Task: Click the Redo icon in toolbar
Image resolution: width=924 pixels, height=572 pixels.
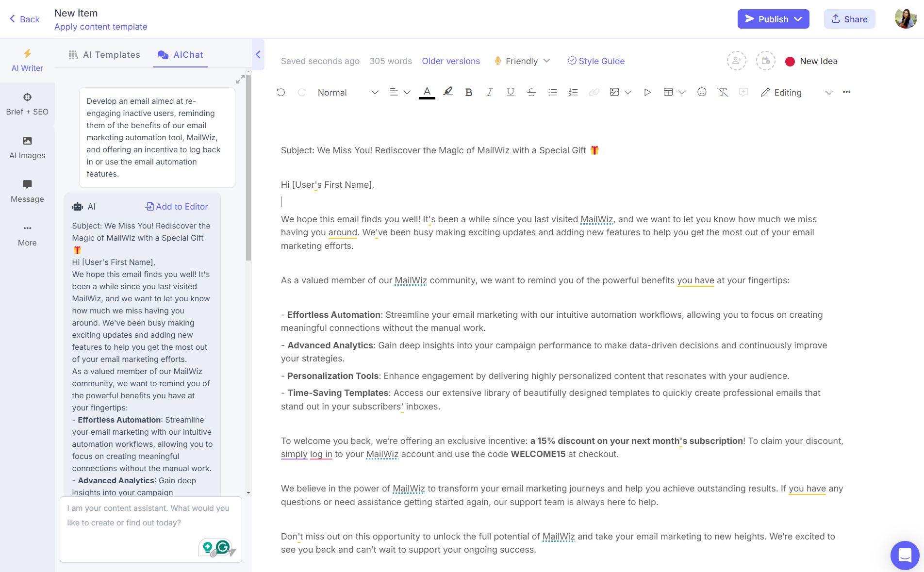Action: [302, 92]
